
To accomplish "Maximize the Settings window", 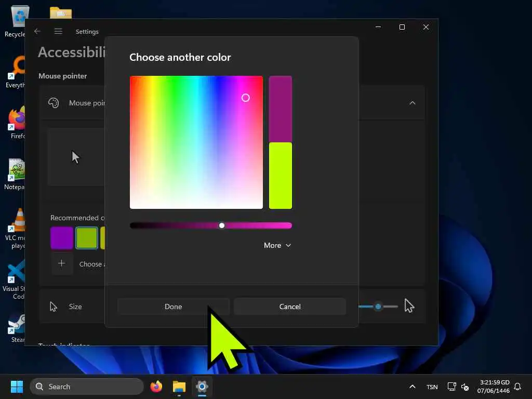I will (x=402, y=27).
